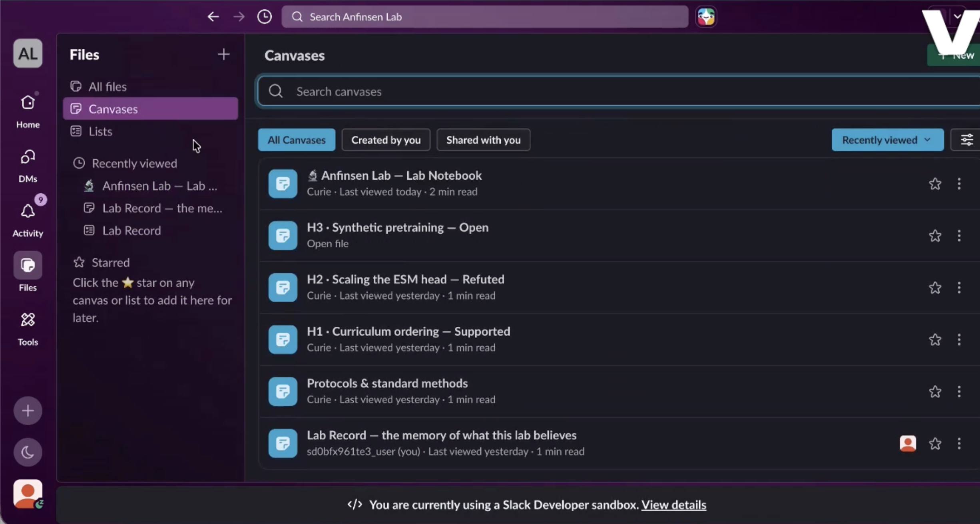Select the Created by you tab

[386, 140]
